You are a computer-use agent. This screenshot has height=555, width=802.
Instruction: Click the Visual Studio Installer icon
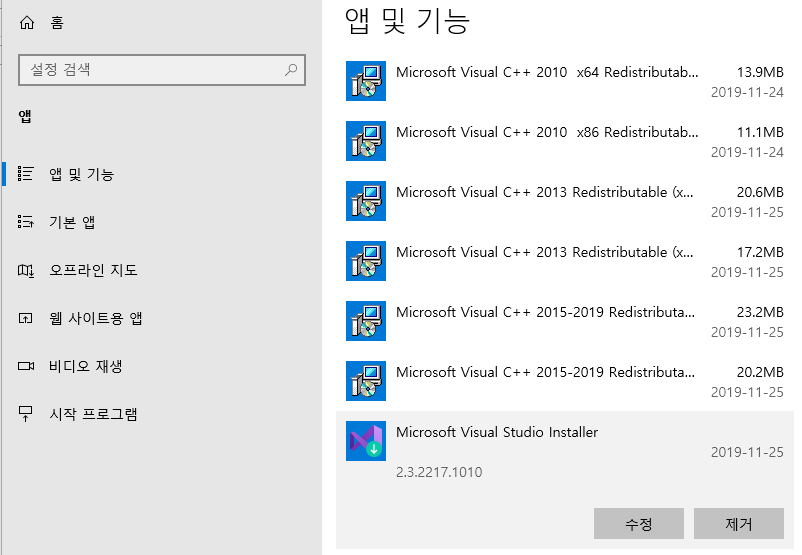(366, 441)
